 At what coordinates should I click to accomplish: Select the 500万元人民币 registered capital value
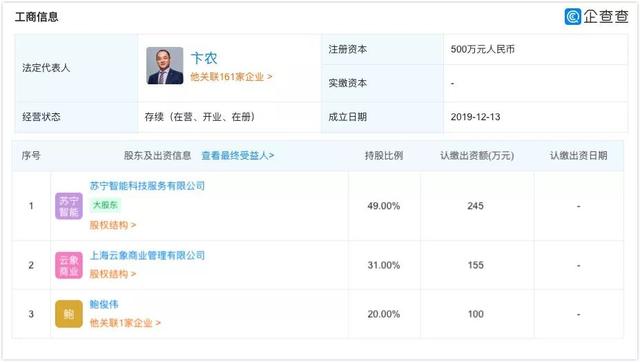tap(482, 49)
